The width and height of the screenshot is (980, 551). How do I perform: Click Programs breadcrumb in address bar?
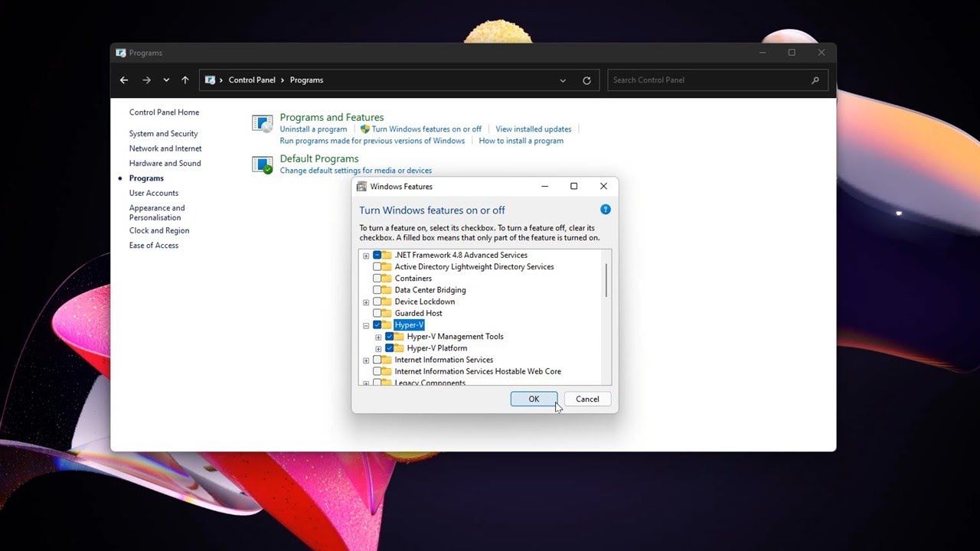coord(306,80)
